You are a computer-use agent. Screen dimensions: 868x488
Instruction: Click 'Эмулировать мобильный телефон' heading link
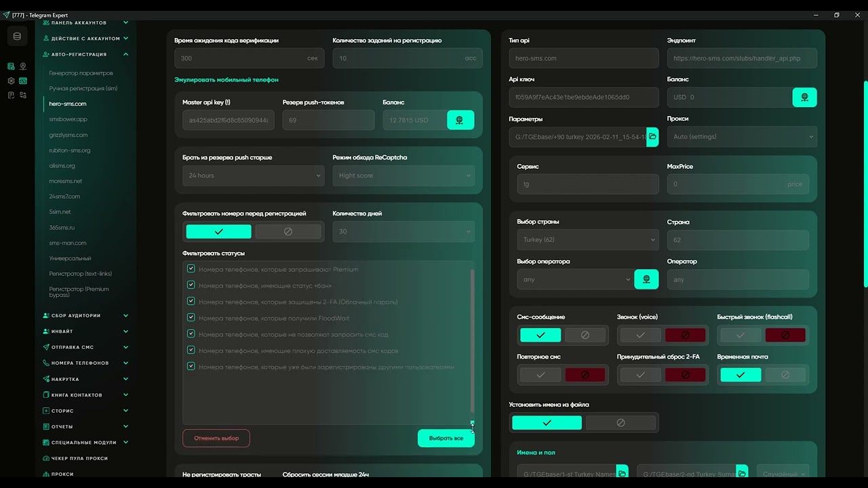(x=226, y=80)
